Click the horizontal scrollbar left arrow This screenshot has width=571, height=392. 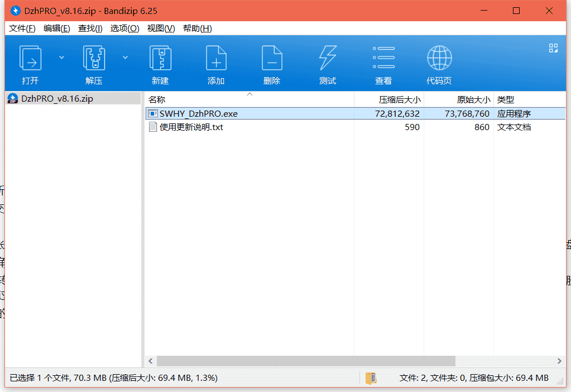151,361
